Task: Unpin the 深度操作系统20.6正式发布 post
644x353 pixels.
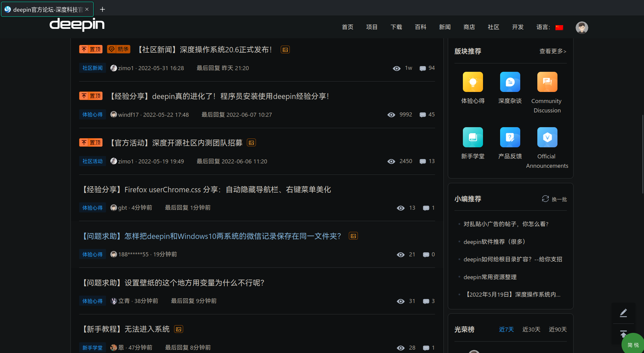Action: (x=91, y=49)
